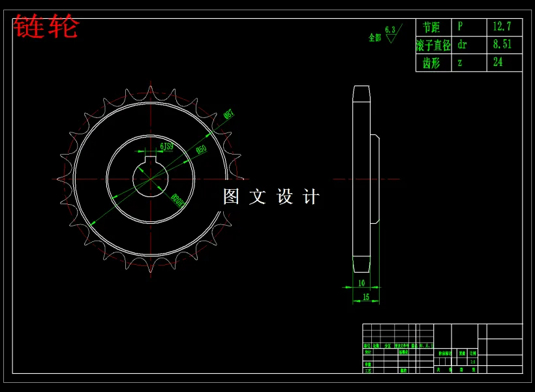
Task: Click the 10 width dimension in the side view
Action: 361,283
